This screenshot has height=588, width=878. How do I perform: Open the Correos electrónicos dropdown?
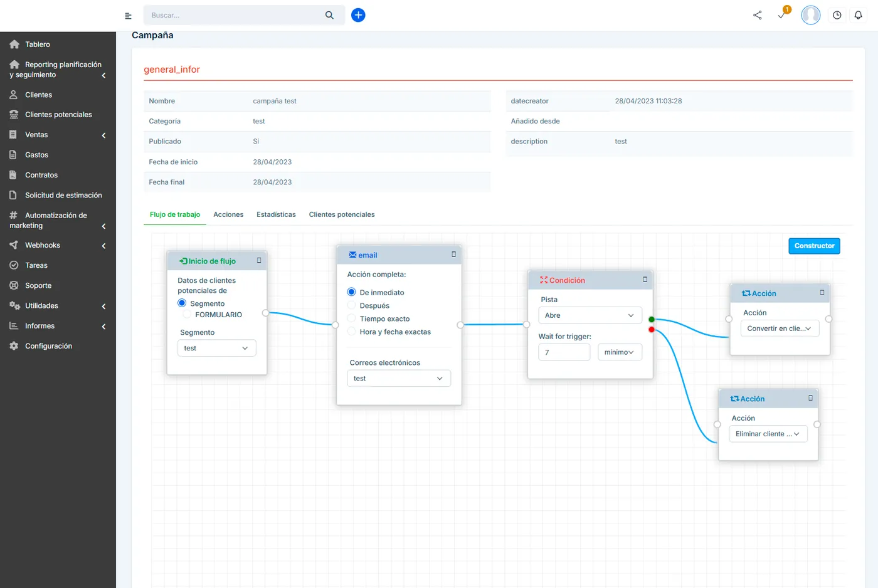399,378
